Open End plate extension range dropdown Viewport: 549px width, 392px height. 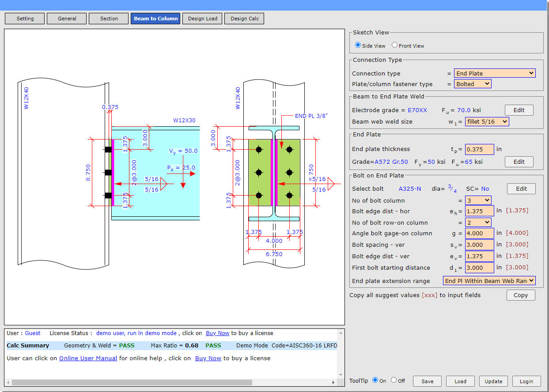coord(489,281)
